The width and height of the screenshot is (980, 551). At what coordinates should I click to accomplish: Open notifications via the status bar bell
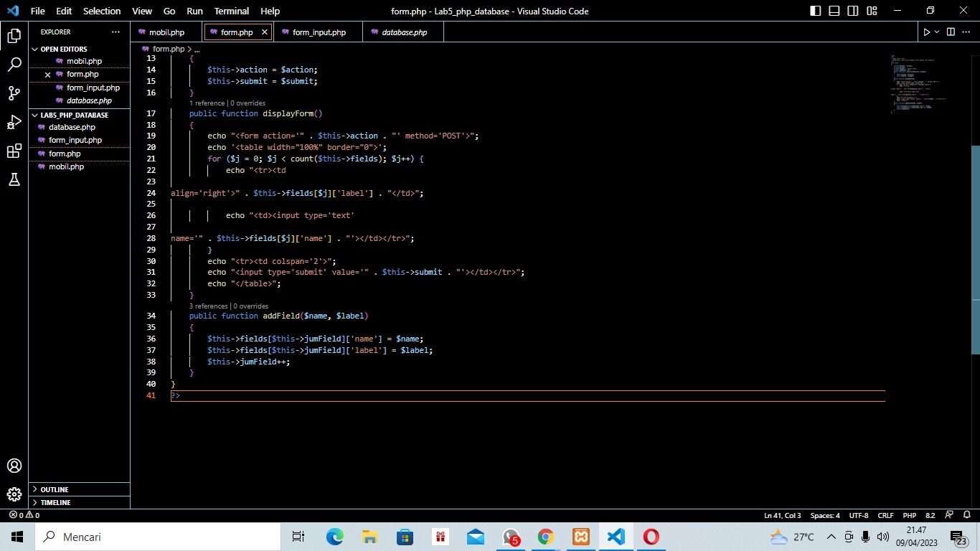click(x=969, y=515)
